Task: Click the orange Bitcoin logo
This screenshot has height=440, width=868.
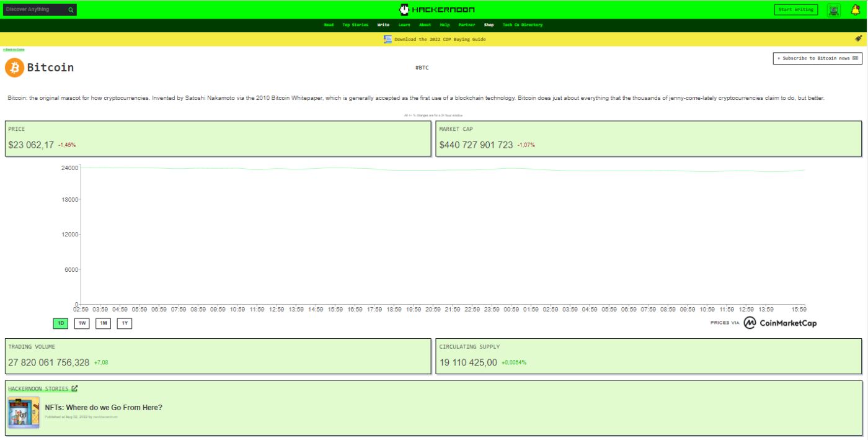Action: 14,68
